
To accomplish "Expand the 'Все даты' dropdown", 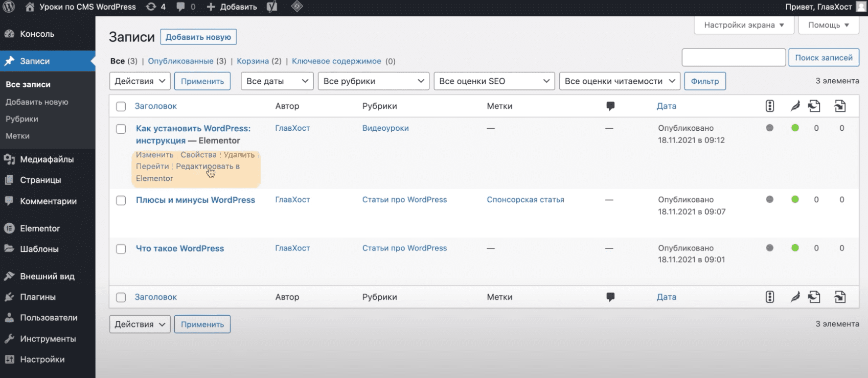I will point(277,81).
